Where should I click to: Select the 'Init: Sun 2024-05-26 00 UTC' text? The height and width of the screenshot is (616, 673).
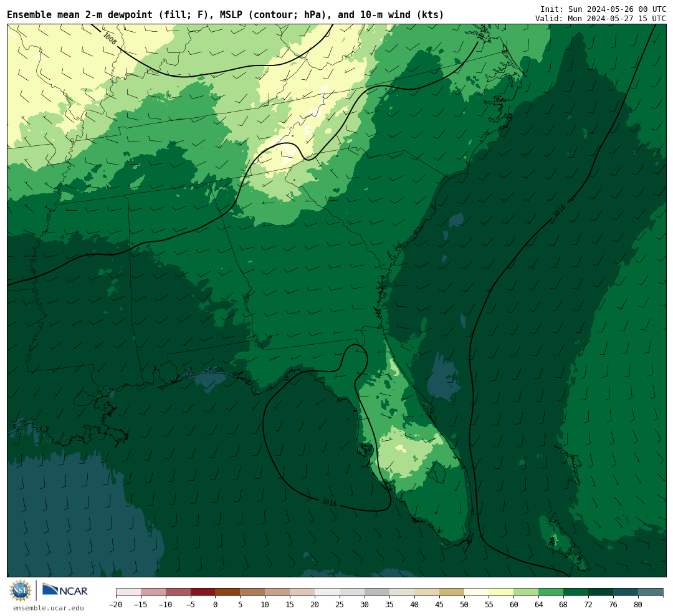pyautogui.click(x=603, y=9)
